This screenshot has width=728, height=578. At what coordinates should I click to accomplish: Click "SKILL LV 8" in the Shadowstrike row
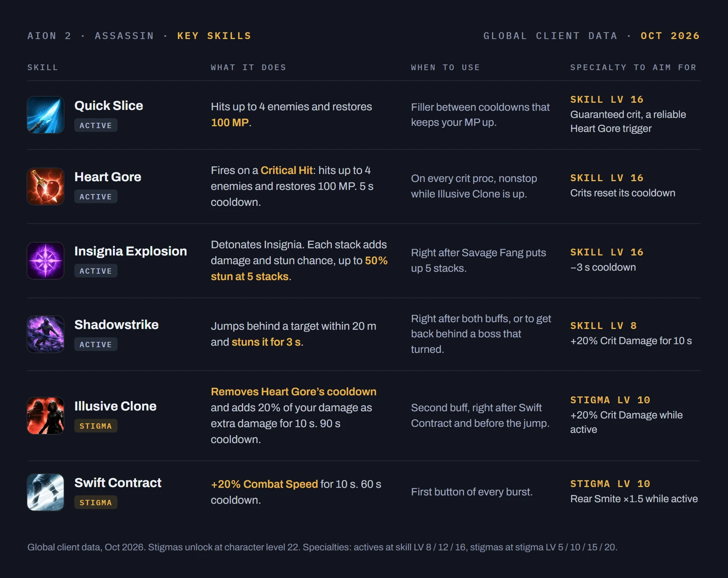click(x=603, y=326)
